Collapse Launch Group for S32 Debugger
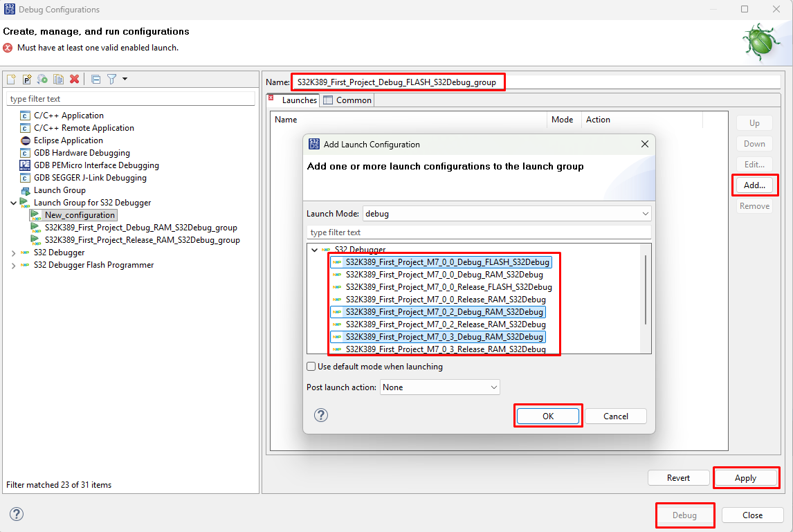 click(13, 203)
